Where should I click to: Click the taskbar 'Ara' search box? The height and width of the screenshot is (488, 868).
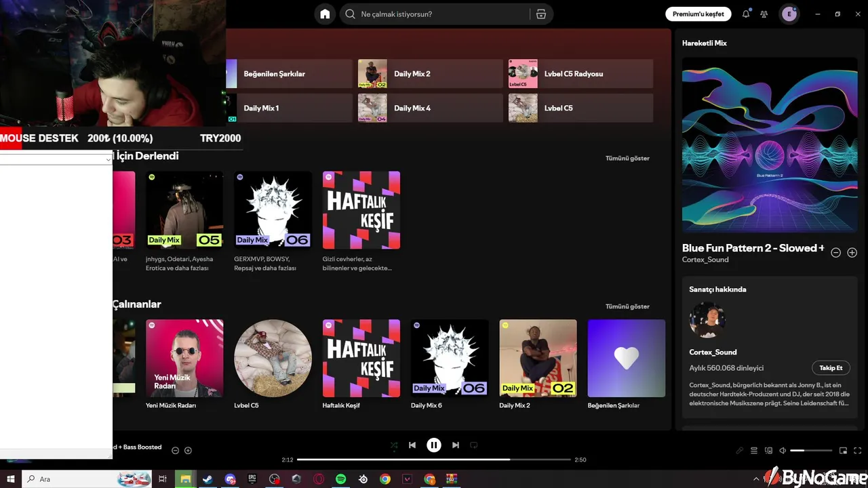click(87, 479)
